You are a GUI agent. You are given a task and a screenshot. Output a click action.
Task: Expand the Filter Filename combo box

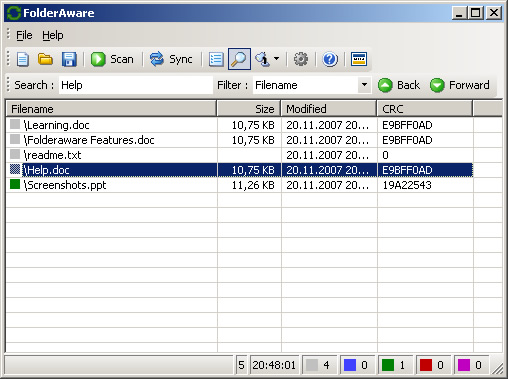click(364, 85)
